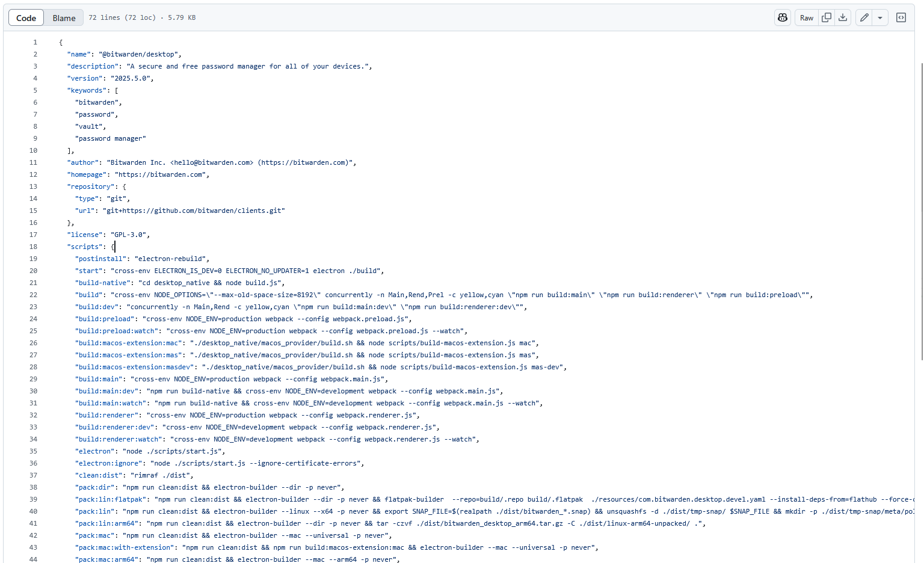Click the "pack:mac:arm64" script key
Image resolution: width=924 pixels, height=563 pixels.
click(x=106, y=559)
